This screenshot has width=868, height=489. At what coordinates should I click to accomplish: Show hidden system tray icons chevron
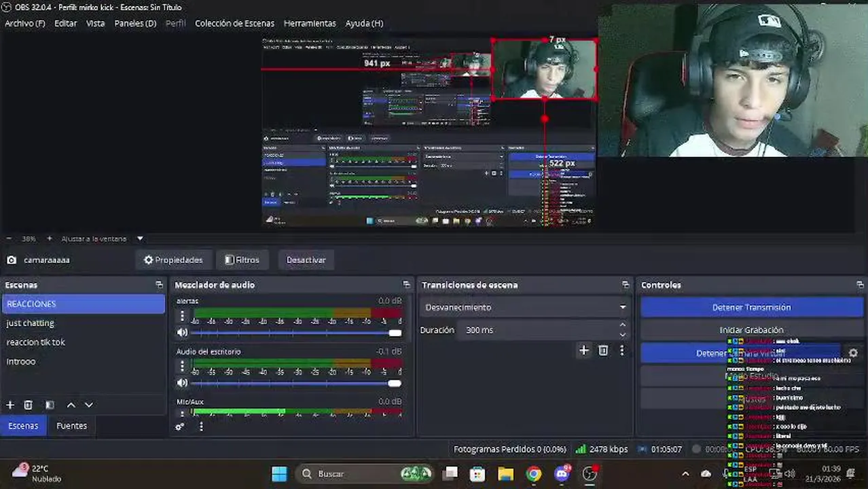click(x=685, y=474)
